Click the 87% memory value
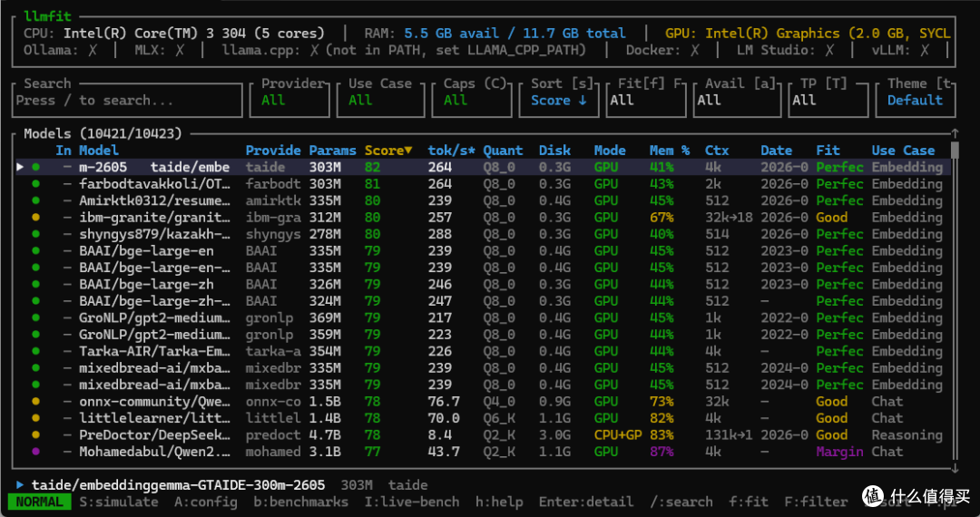The height and width of the screenshot is (517, 980). (x=661, y=452)
